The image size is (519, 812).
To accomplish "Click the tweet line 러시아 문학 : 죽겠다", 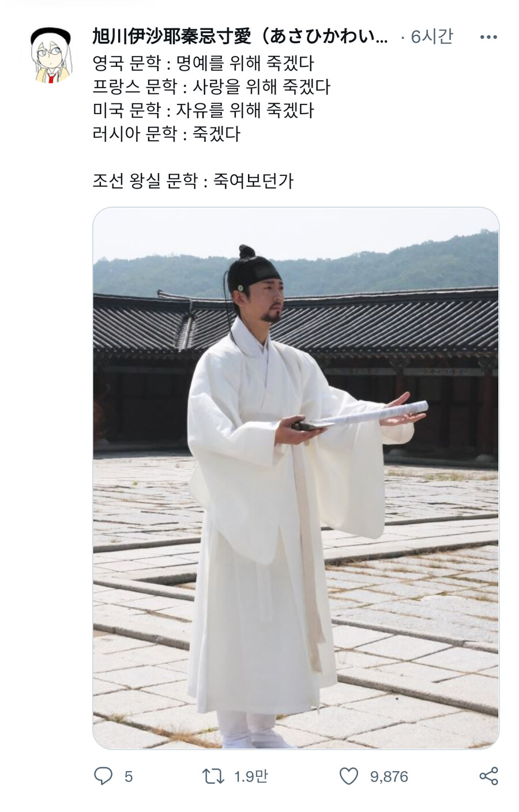I will 166,134.
